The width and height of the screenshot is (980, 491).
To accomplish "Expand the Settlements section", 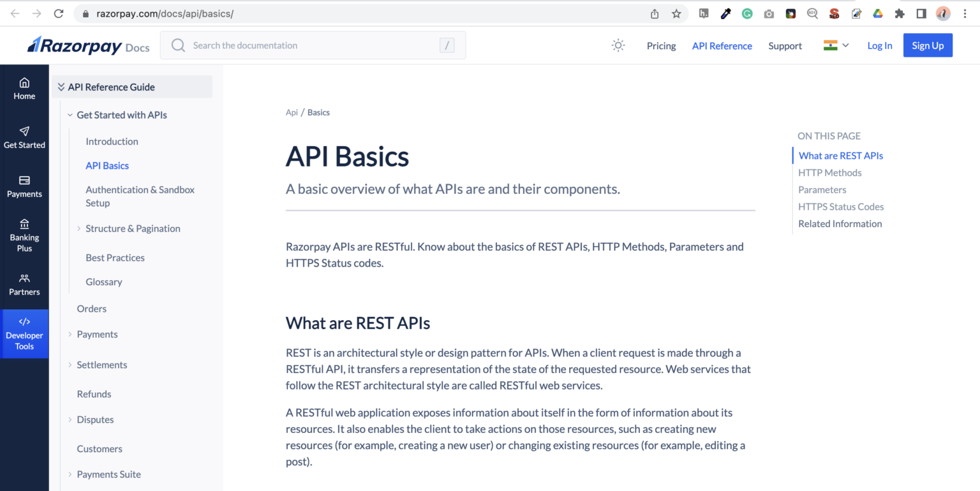I will point(101,364).
